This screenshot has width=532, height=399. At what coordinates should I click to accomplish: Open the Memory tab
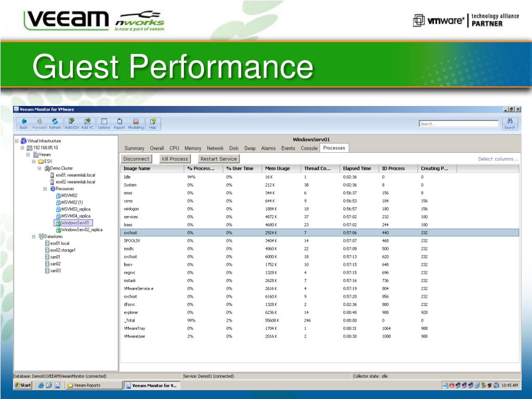pyautogui.click(x=193, y=148)
